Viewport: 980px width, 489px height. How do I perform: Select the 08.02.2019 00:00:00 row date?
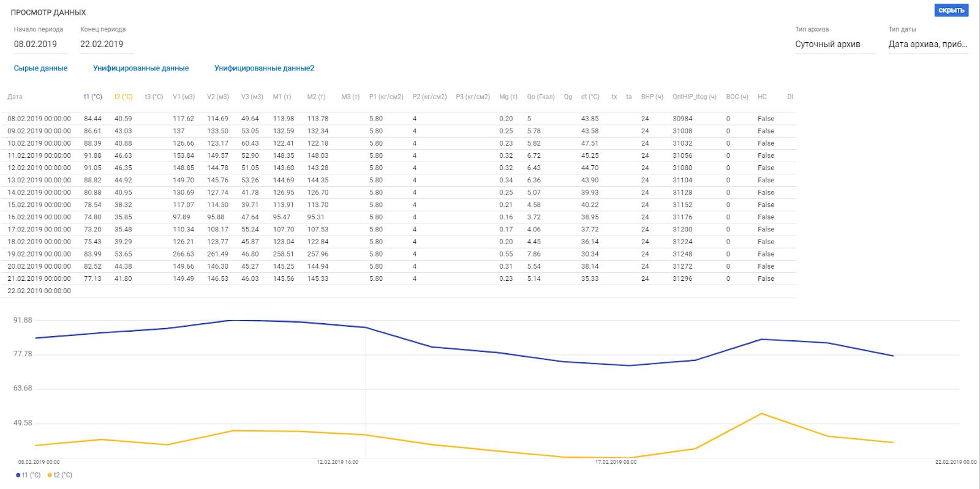[x=39, y=119]
